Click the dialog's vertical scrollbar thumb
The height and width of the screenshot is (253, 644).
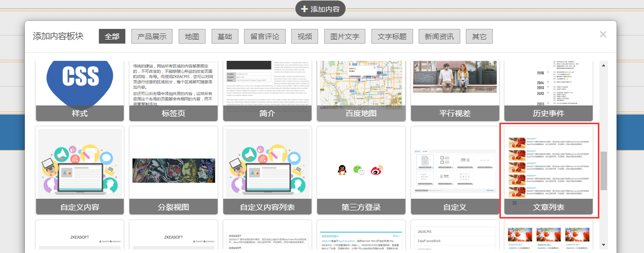pos(603,171)
